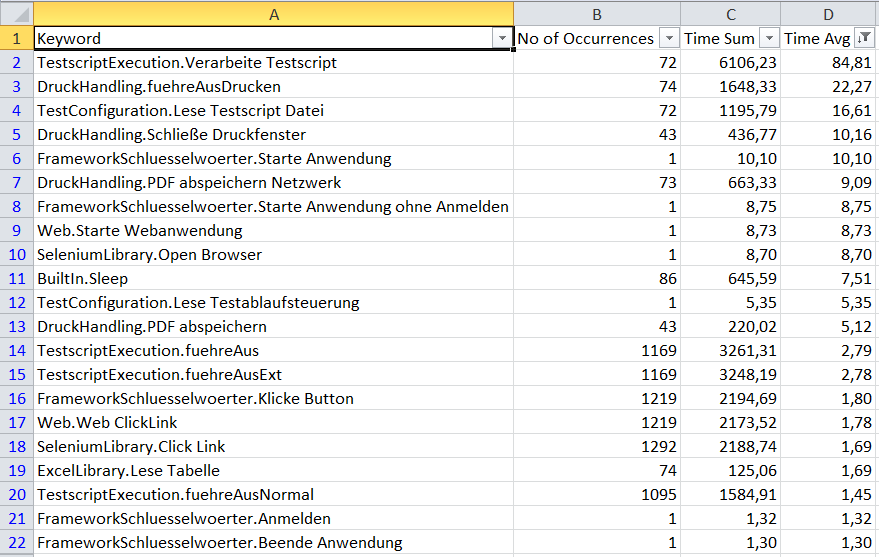Select the SeleniumLibrary.Open Browser cell
This screenshot has height=557, width=879.
[273, 254]
